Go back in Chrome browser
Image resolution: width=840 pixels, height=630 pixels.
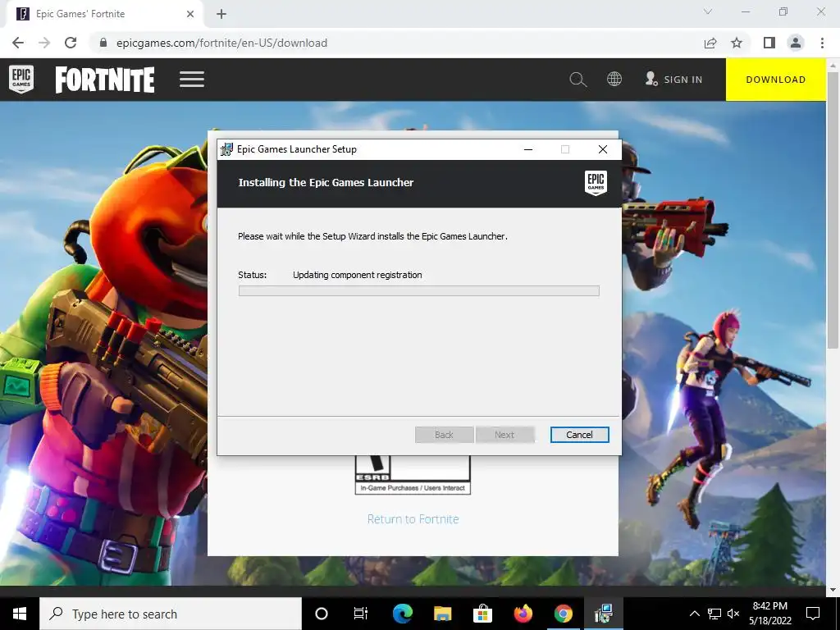click(x=18, y=43)
